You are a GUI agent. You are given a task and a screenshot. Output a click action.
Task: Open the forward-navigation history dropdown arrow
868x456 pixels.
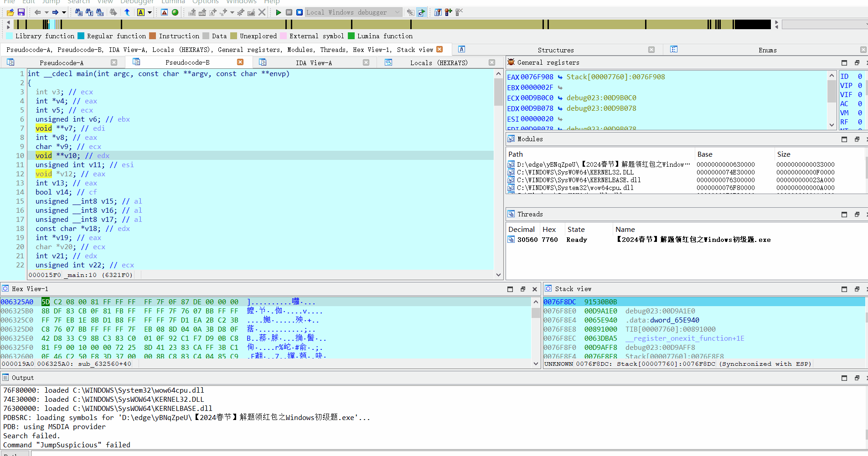64,12
